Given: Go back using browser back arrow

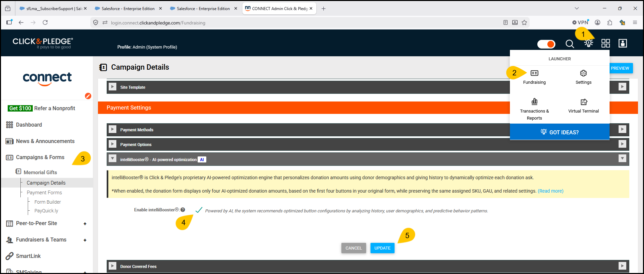Looking at the screenshot, I should pos(21,22).
